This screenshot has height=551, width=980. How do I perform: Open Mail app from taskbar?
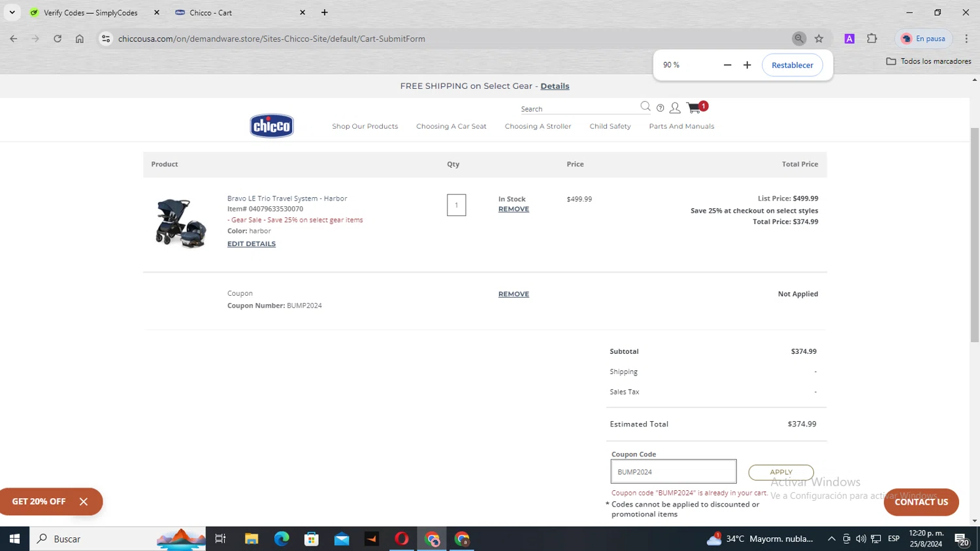(342, 539)
